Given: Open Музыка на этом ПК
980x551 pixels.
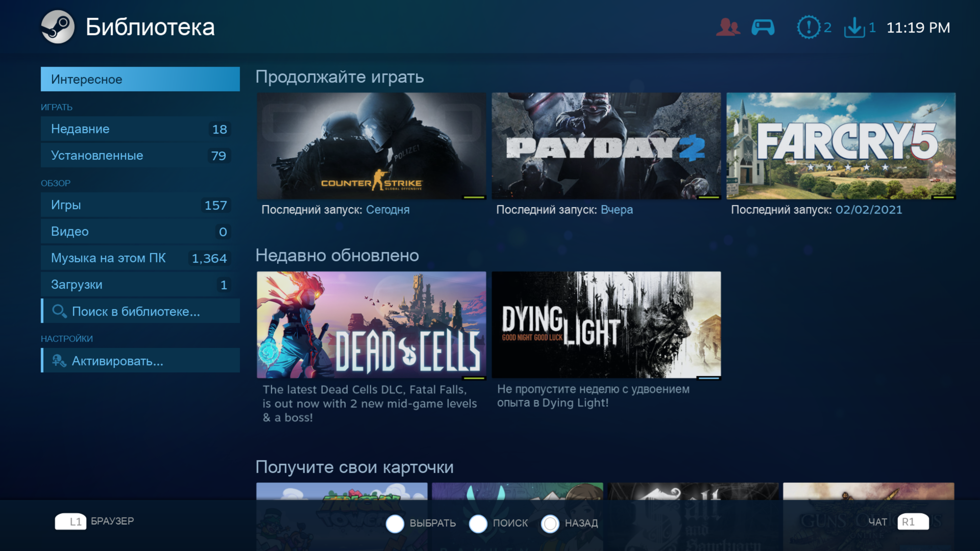Looking at the screenshot, I should 140,258.
